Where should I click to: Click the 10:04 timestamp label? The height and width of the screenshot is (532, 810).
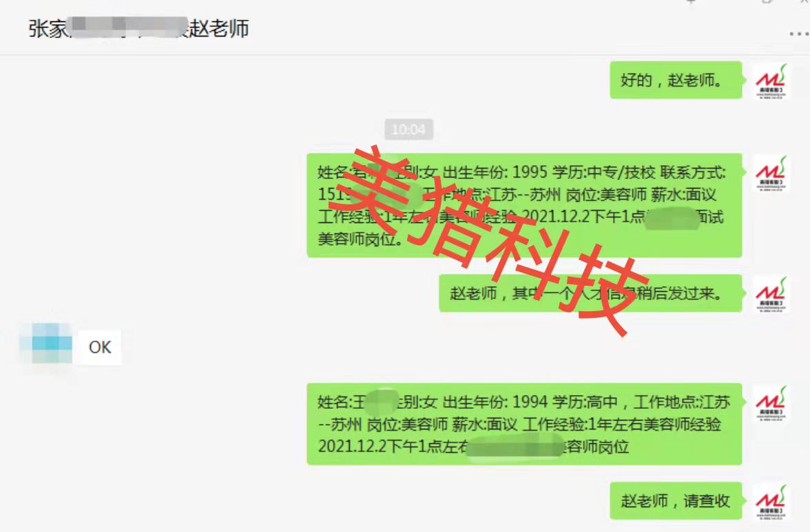point(408,129)
